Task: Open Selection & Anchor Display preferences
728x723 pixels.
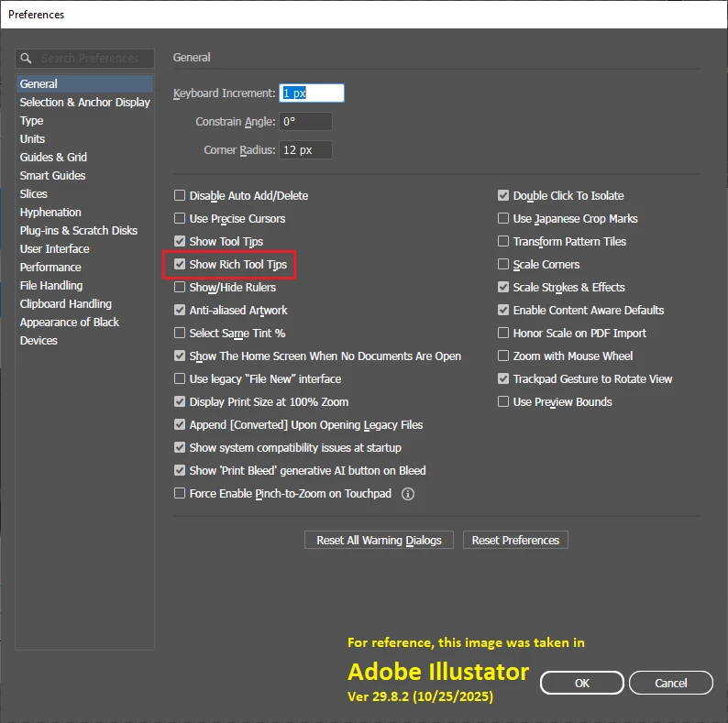Action: 85,102
